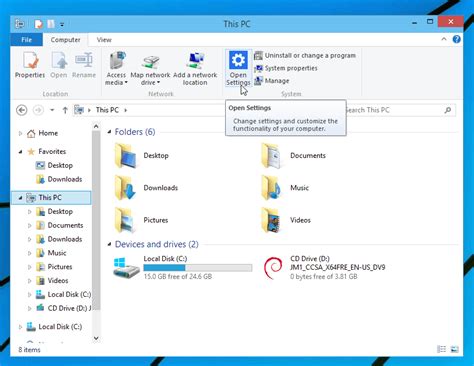Expand the Home node in navigation pane
Viewport: 474px width, 366px height.
pos(20,133)
